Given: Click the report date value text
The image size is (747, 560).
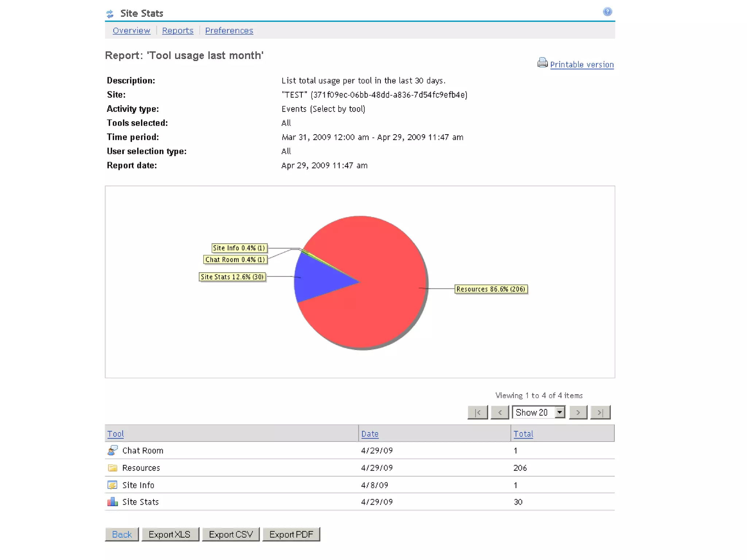Looking at the screenshot, I should [324, 166].
